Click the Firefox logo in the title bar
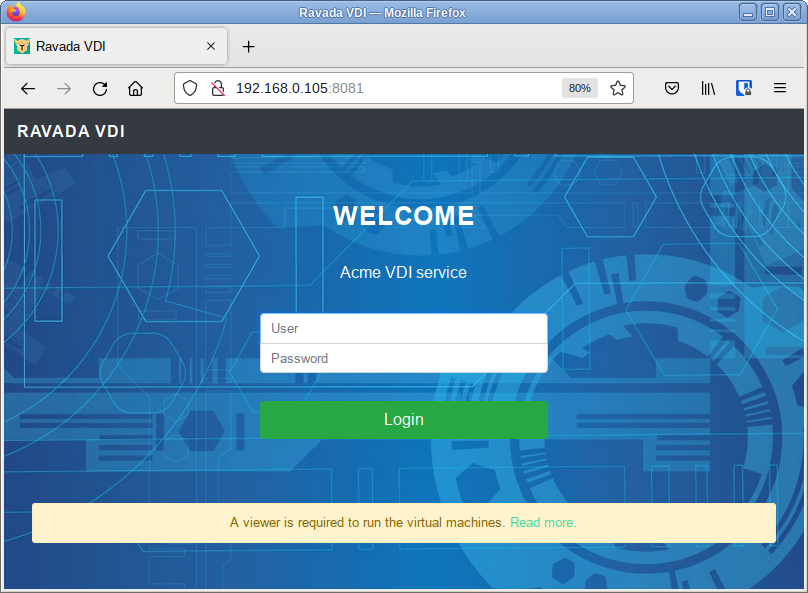Screen dimensions: 808x593 click(15, 12)
